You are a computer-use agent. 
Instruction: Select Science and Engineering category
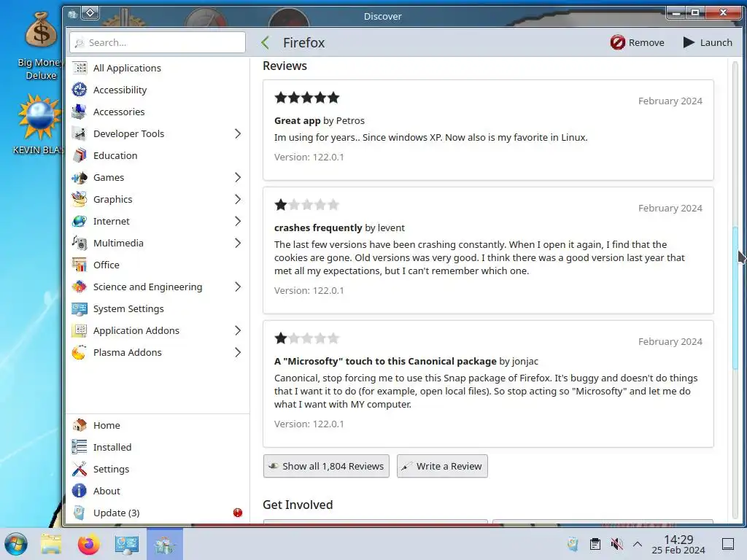click(x=147, y=287)
